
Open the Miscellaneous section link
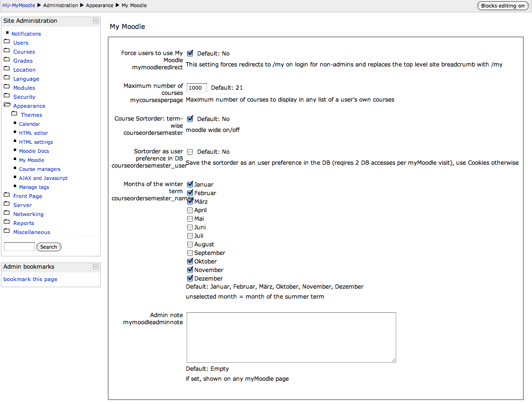pyautogui.click(x=32, y=232)
